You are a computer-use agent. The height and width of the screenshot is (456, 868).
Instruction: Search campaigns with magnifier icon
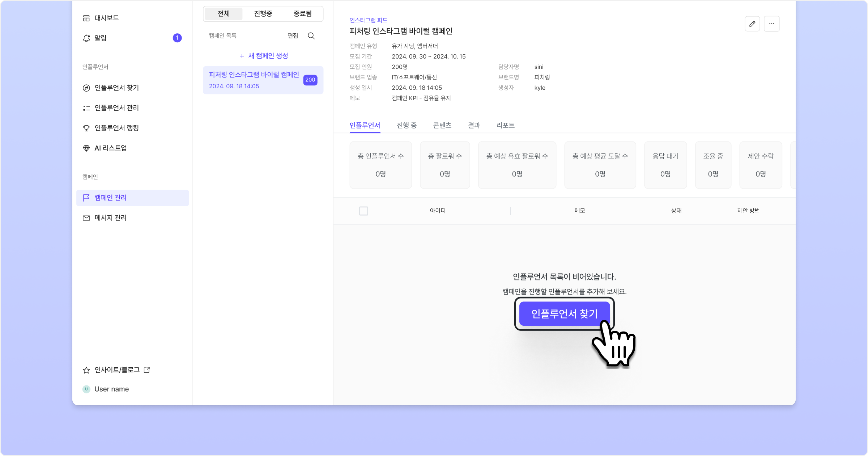point(311,36)
